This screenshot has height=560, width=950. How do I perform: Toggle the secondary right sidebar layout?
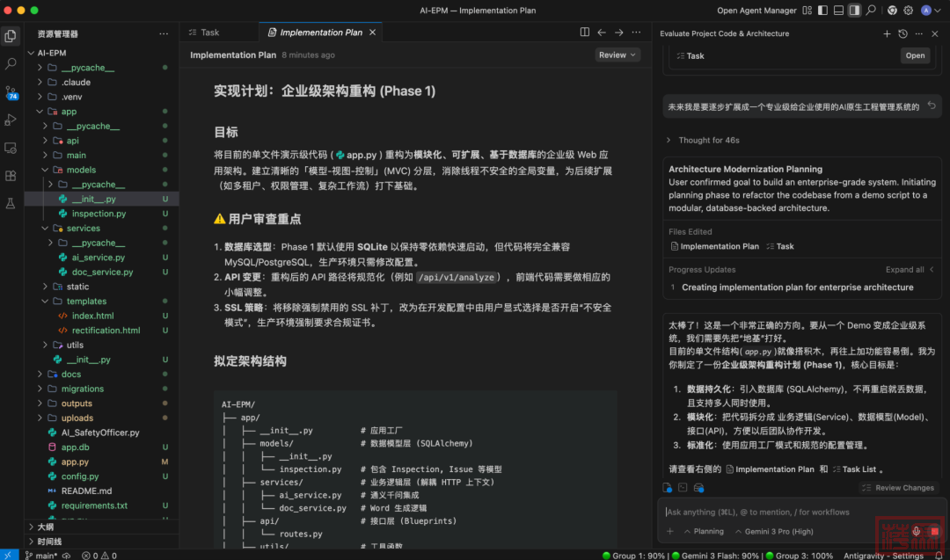[854, 10]
